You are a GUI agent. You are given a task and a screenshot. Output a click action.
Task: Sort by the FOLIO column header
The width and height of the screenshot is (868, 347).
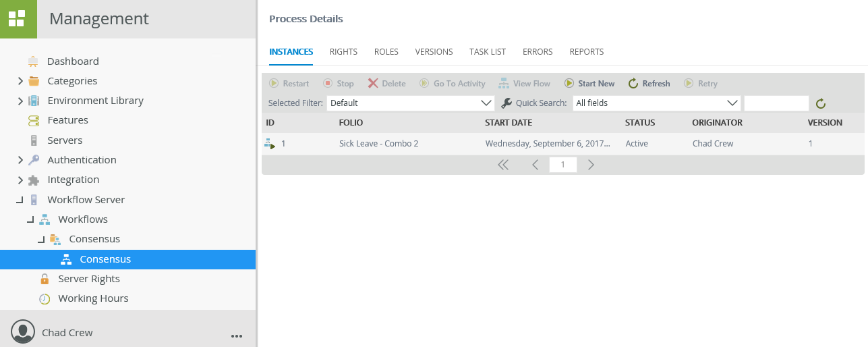351,123
